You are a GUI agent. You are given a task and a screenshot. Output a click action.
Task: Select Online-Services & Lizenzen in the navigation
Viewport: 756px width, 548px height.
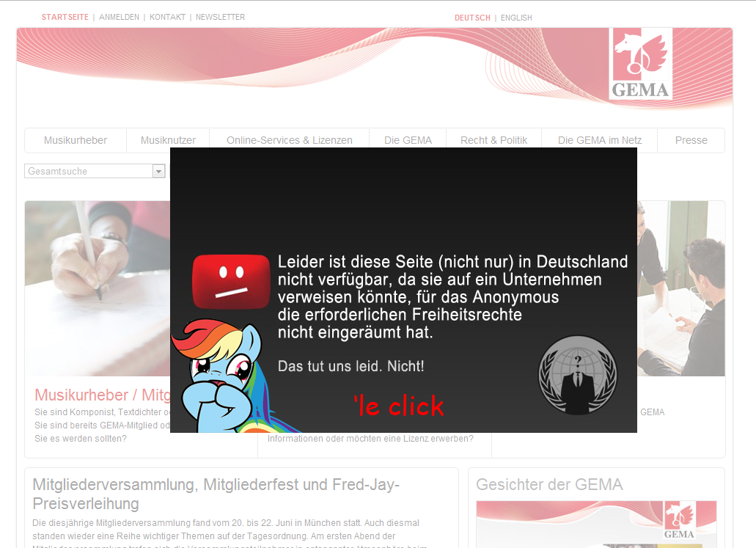click(x=290, y=140)
